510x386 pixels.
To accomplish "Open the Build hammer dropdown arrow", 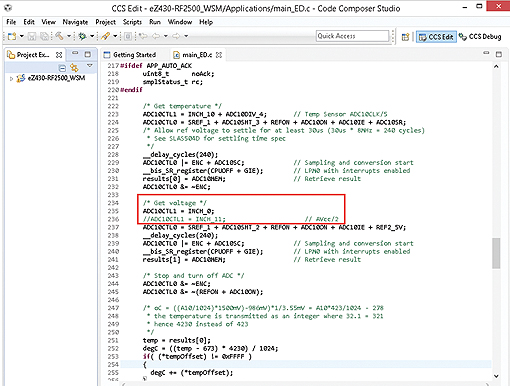I will click(69, 36).
